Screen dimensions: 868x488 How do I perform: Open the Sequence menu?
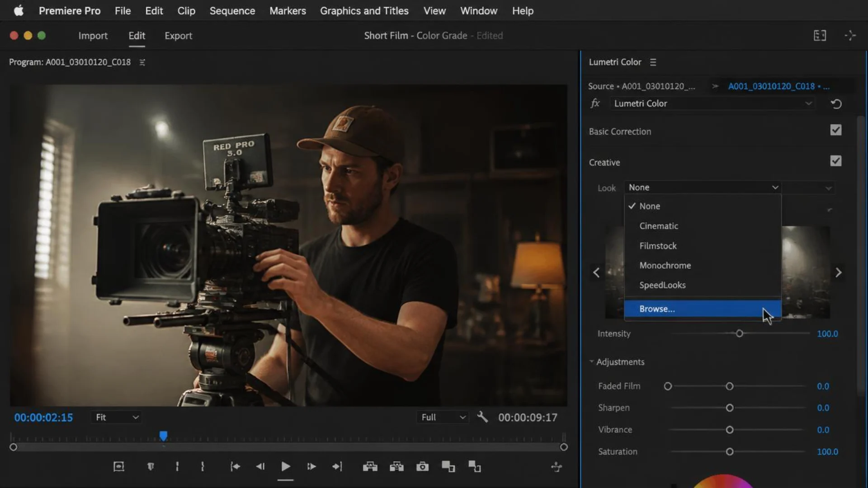tap(232, 10)
